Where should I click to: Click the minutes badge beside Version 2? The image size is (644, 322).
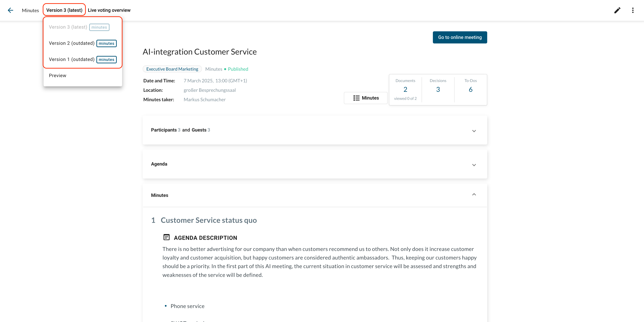[106, 43]
